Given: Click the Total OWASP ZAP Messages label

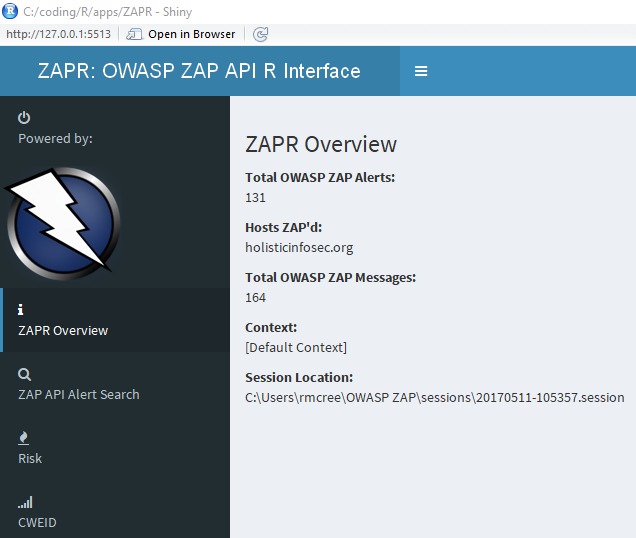Looking at the screenshot, I should click(331, 278).
